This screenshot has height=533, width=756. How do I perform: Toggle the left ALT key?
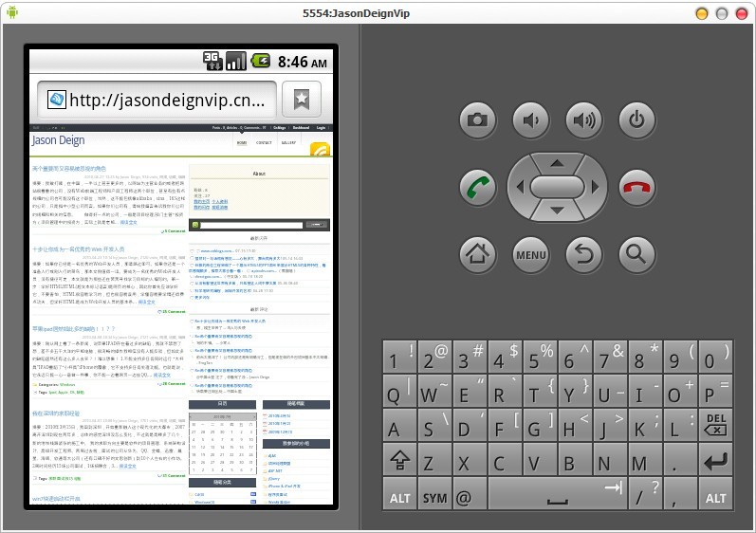(x=399, y=494)
